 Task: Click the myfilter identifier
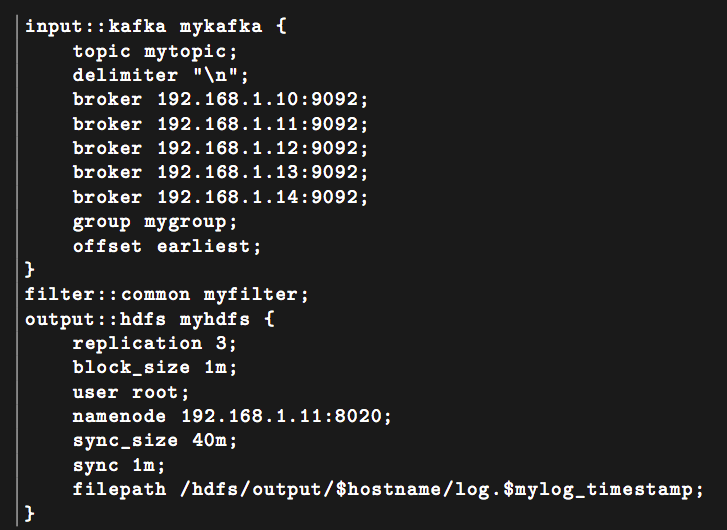point(252,295)
